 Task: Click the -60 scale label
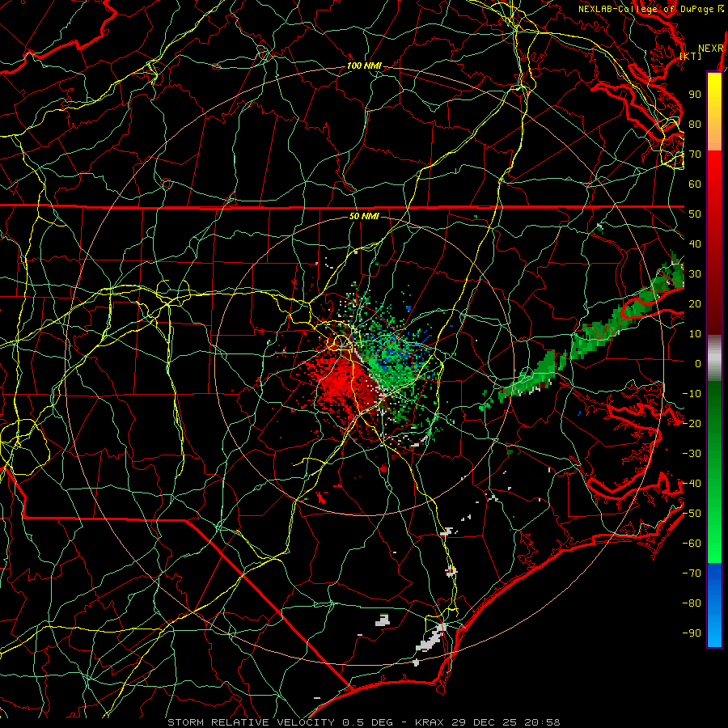click(692, 544)
